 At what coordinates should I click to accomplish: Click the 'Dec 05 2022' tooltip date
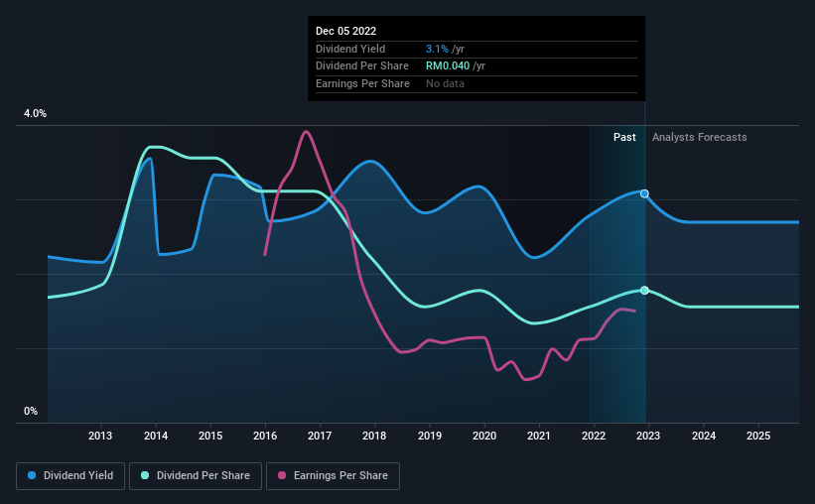tap(345, 31)
